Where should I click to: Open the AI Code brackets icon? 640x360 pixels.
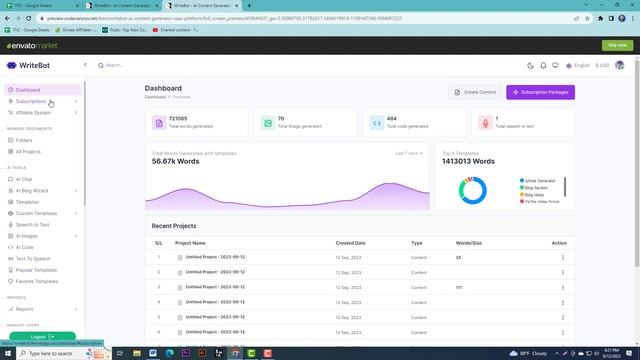(11, 247)
